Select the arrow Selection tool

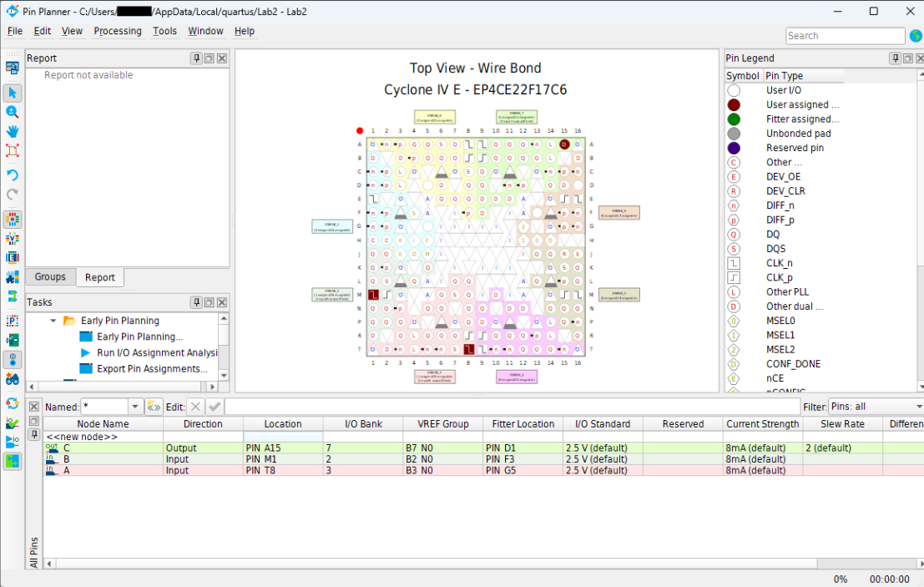[x=13, y=93]
